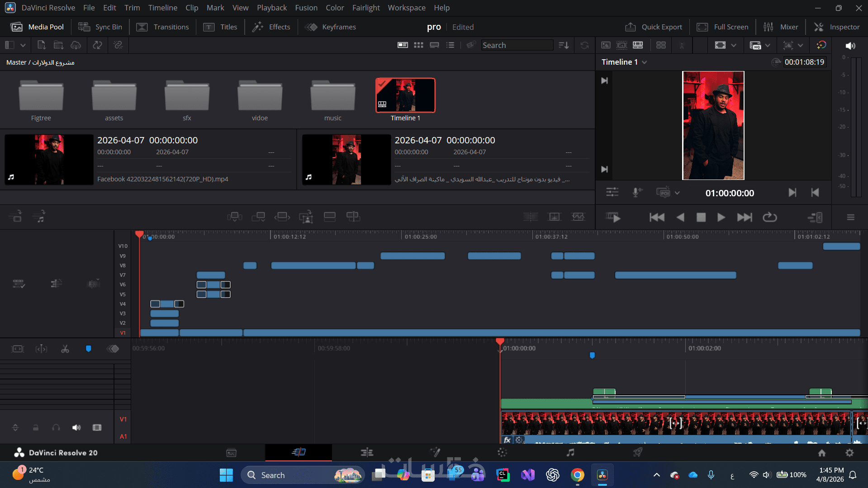Refresh the media pool with circular arrow
Screen dimensions: 868x488
click(585, 45)
